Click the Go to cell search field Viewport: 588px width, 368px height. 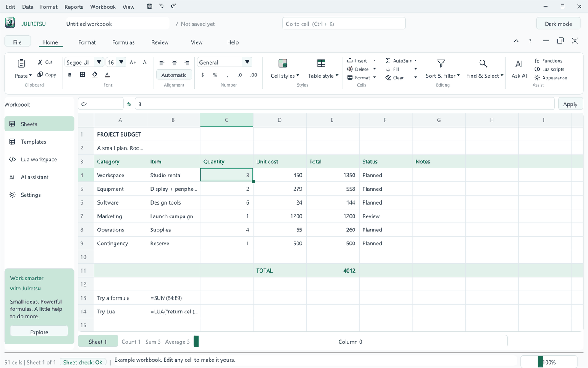click(x=344, y=24)
